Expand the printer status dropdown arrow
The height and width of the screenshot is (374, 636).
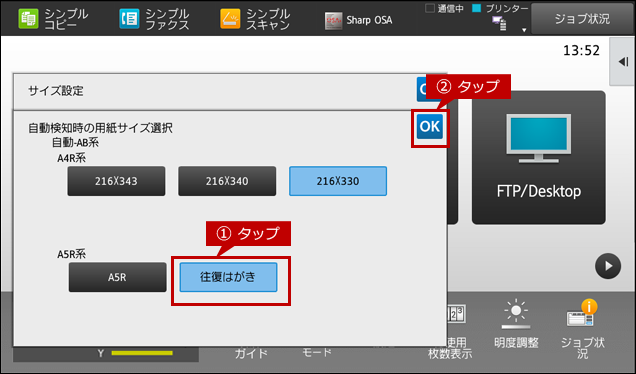click(x=524, y=30)
